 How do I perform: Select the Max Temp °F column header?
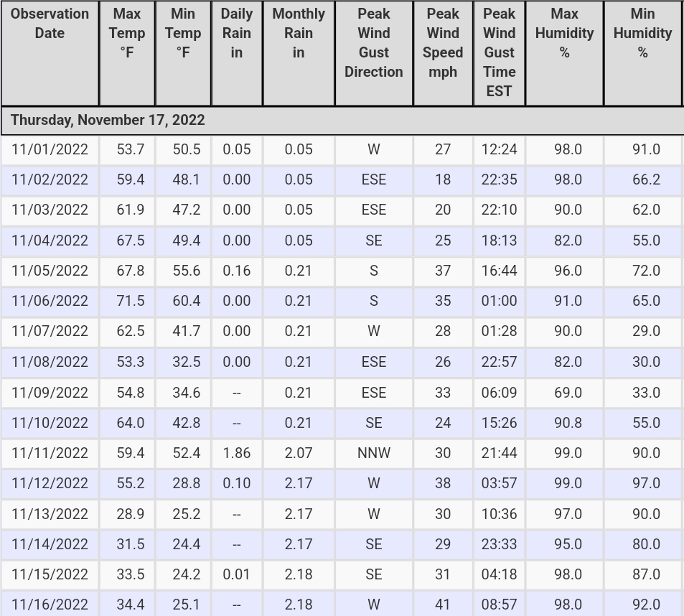point(127,53)
